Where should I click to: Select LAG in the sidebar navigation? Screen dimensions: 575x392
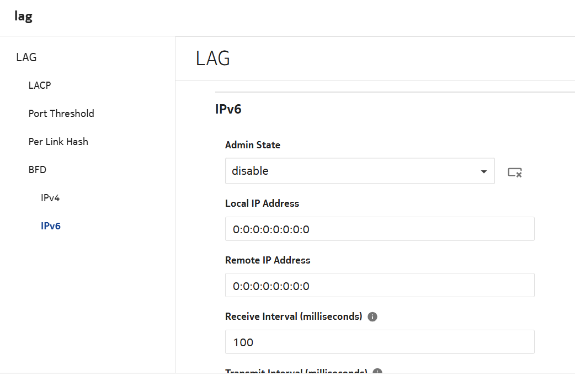tap(26, 57)
